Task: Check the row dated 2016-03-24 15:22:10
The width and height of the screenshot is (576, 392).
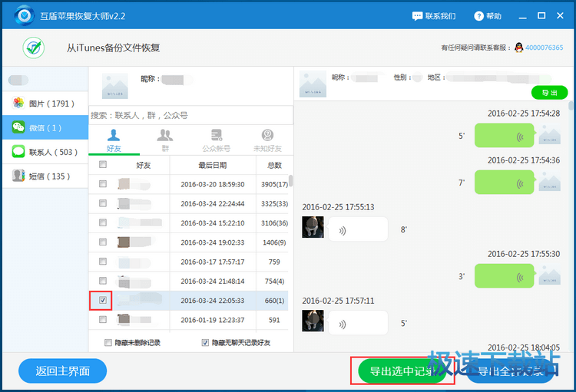Action: click(103, 222)
